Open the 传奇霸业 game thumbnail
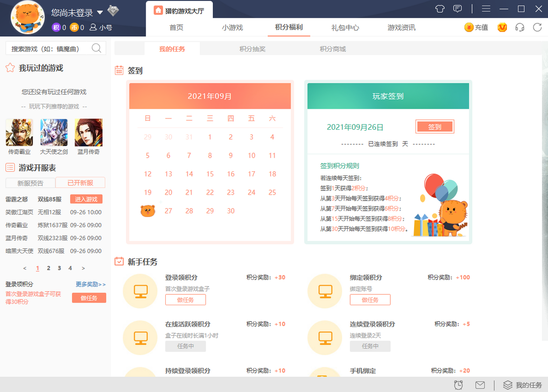This screenshot has width=548, height=392. click(19, 133)
